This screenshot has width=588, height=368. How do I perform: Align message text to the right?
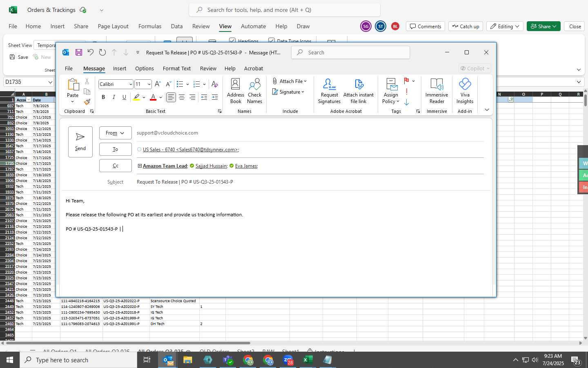click(192, 97)
